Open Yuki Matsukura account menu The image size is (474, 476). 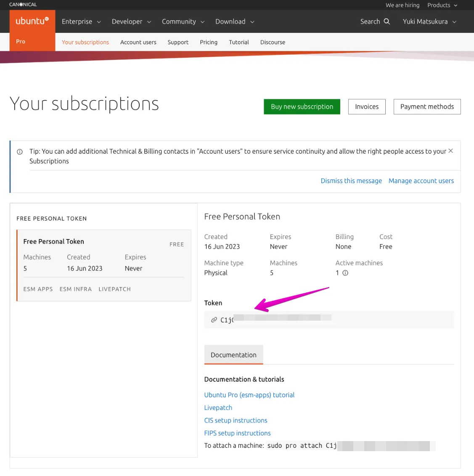coord(429,21)
